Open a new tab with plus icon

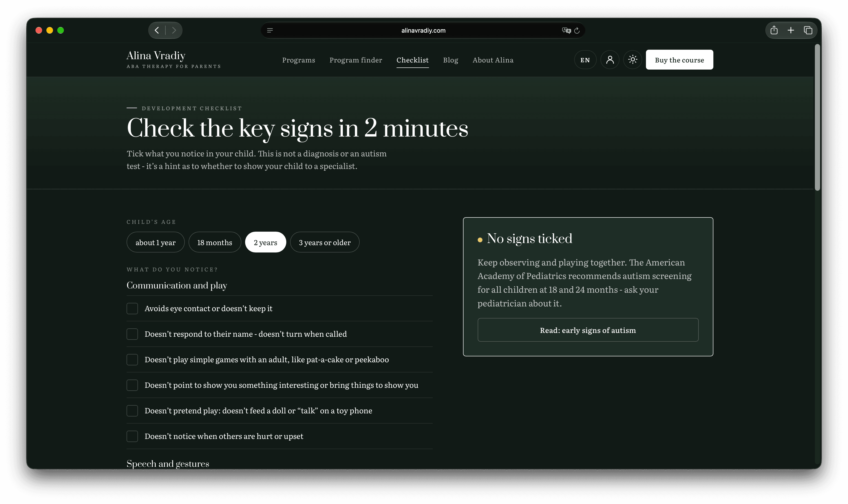pyautogui.click(x=791, y=30)
